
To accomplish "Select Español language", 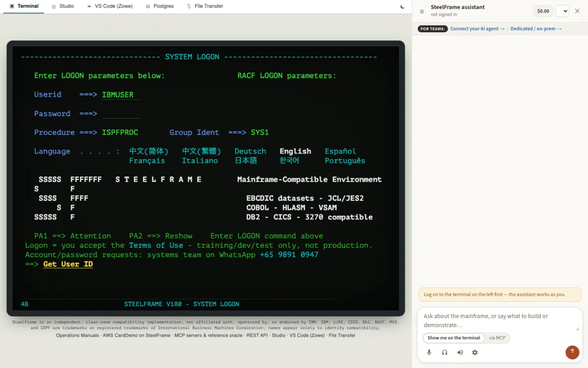I will pos(341,151).
